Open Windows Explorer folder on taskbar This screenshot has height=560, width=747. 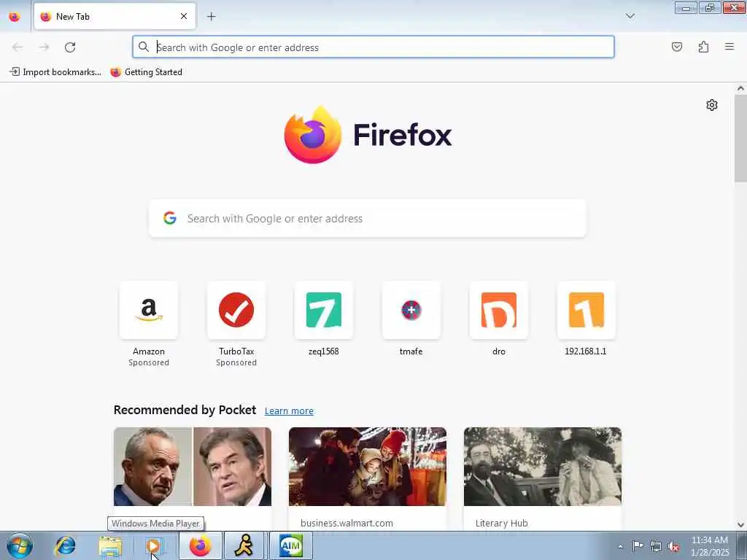coord(110,545)
